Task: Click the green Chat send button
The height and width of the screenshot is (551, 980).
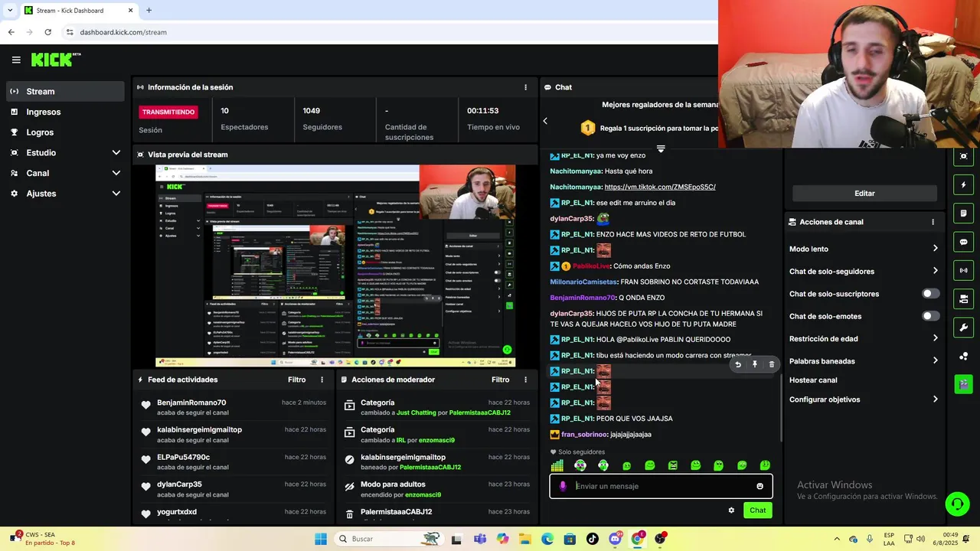Action: coord(757,510)
